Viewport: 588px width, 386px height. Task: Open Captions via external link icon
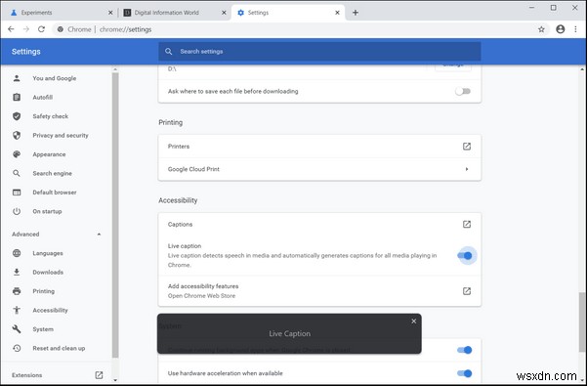pyautogui.click(x=467, y=224)
